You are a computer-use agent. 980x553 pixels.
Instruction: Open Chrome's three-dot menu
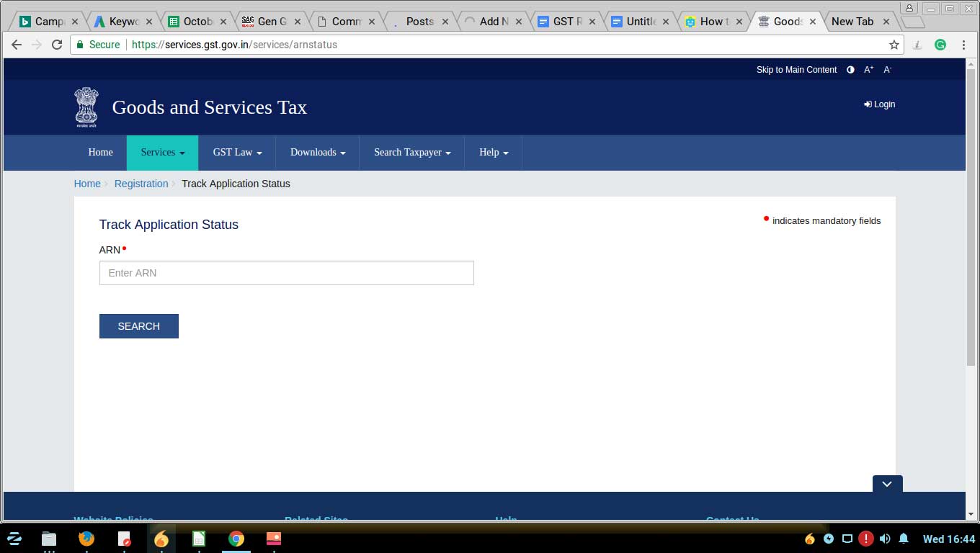(963, 45)
